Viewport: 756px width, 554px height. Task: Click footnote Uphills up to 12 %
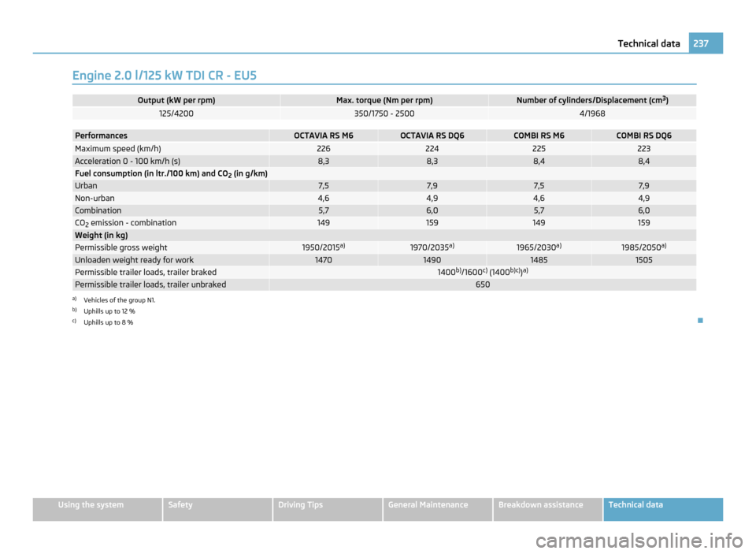click(109, 311)
